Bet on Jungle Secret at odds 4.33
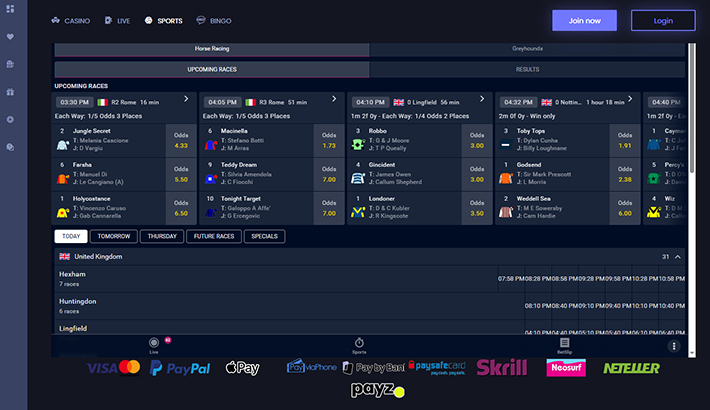Image resolution: width=710 pixels, height=410 pixels. [181, 140]
